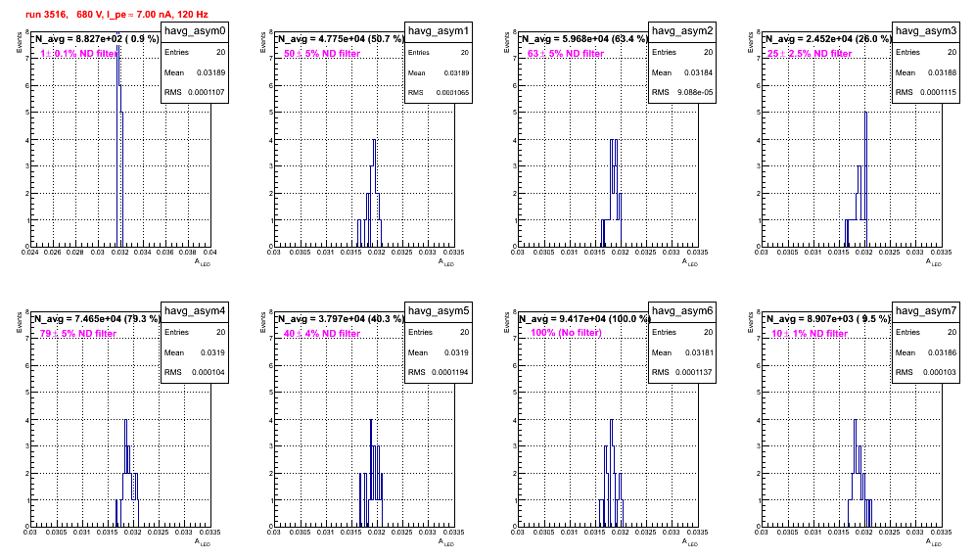Click RMS value 0.000103 in havg_asym7 box
Image resolution: width=975 pixels, height=560 pixels.
pos(940,372)
